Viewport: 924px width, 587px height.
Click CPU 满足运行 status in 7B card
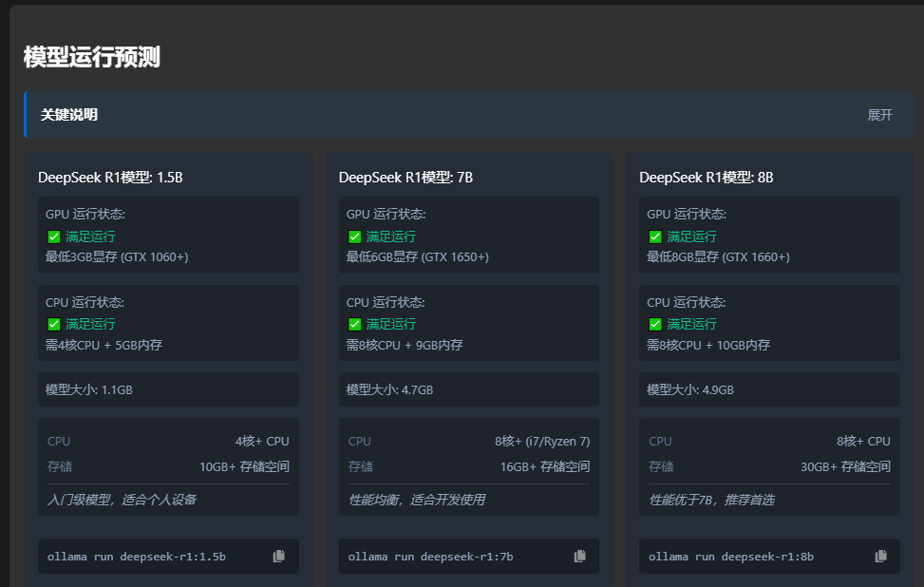(x=390, y=324)
